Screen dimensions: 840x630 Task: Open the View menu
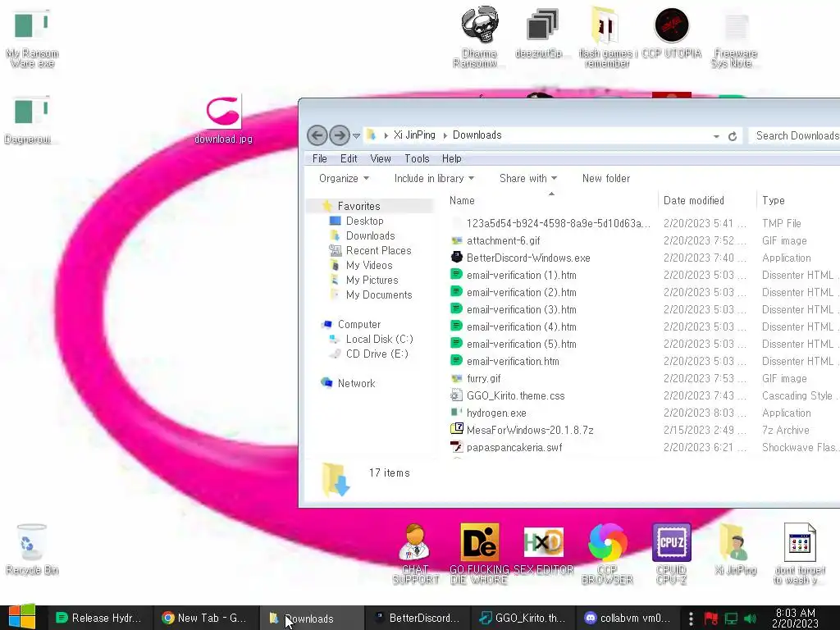pos(381,158)
